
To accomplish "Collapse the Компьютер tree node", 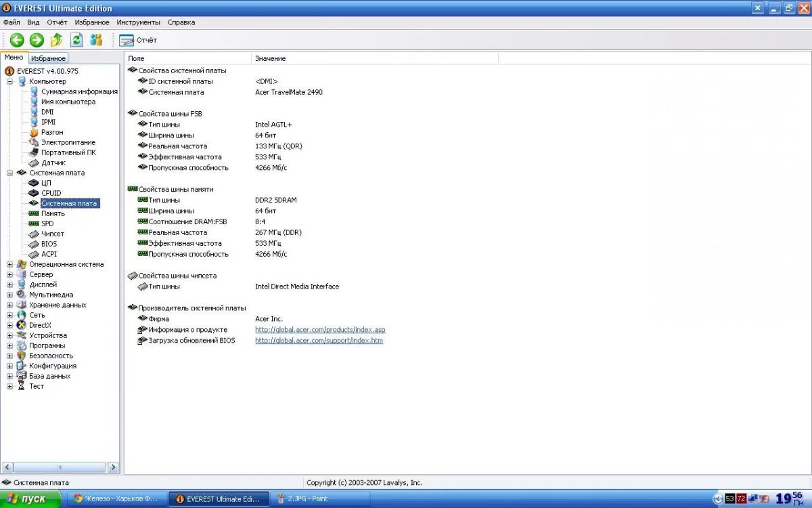I will click(x=10, y=81).
